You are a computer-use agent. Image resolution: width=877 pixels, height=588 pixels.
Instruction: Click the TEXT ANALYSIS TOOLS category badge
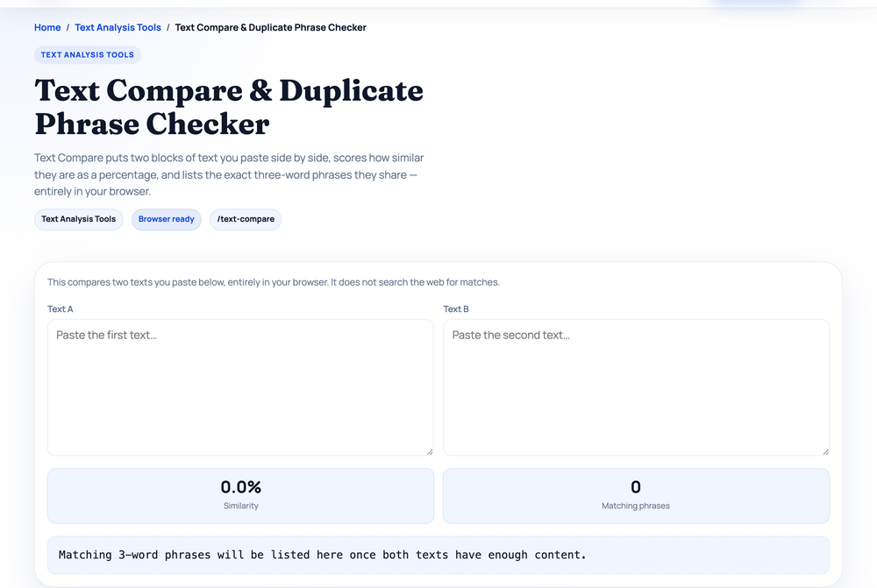pyautogui.click(x=87, y=55)
